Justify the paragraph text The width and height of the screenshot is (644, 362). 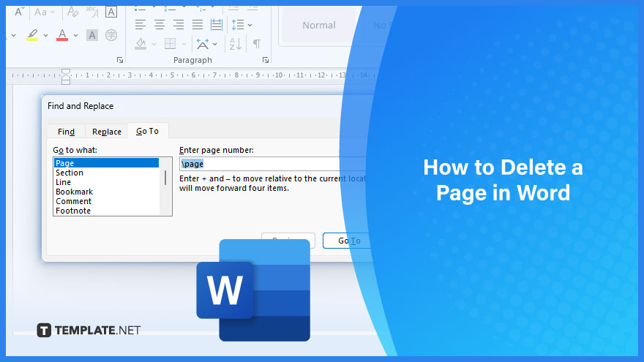198,25
